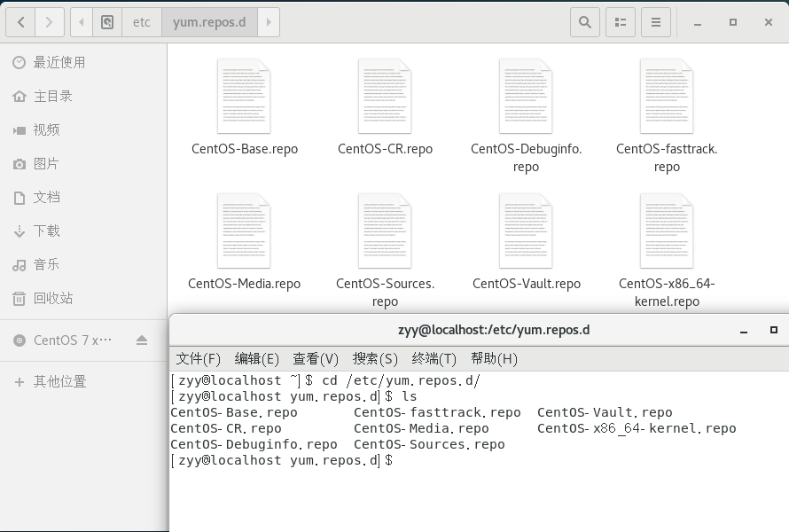Minimize the terminal window
Viewport: 789px width, 532px height.
[x=744, y=330]
